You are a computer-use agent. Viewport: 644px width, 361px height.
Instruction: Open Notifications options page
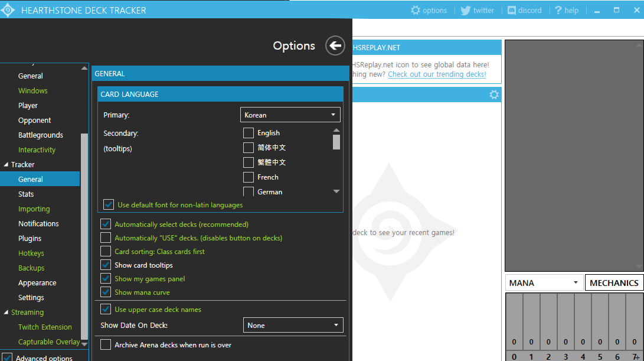tap(38, 224)
